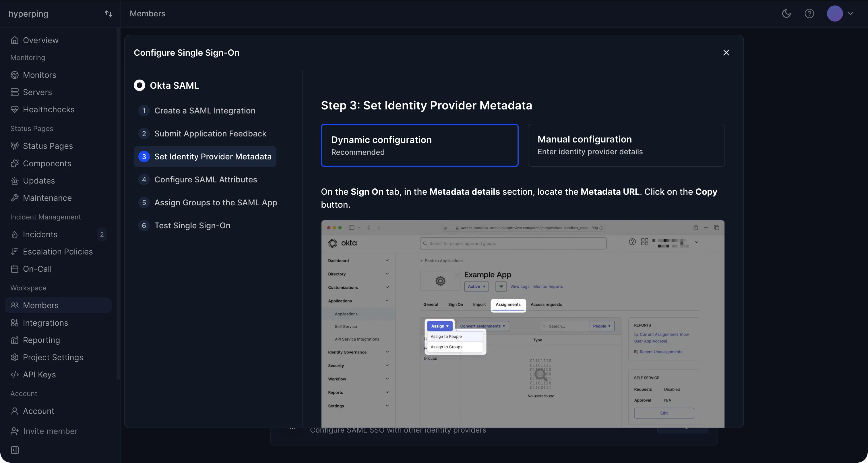Go to step 4 Configure SAML Attributes

[x=198, y=180]
